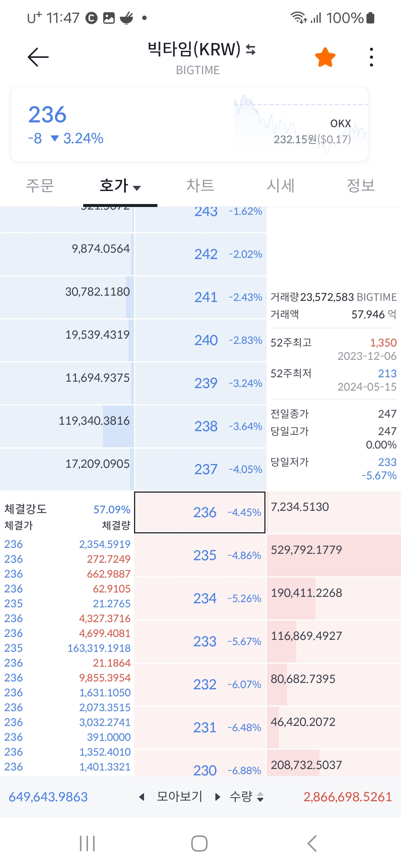The image size is (401, 868).
Task: Tap ask quantity 19,539.4319
Action: [98, 335]
